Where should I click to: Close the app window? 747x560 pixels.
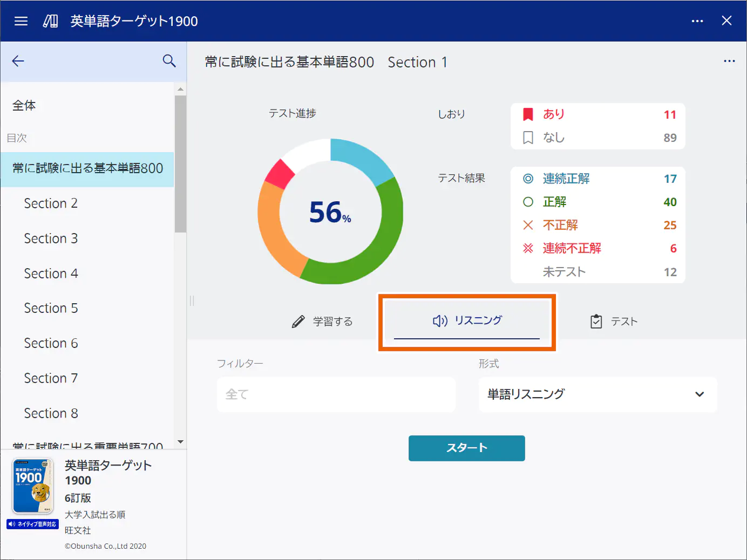727,21
